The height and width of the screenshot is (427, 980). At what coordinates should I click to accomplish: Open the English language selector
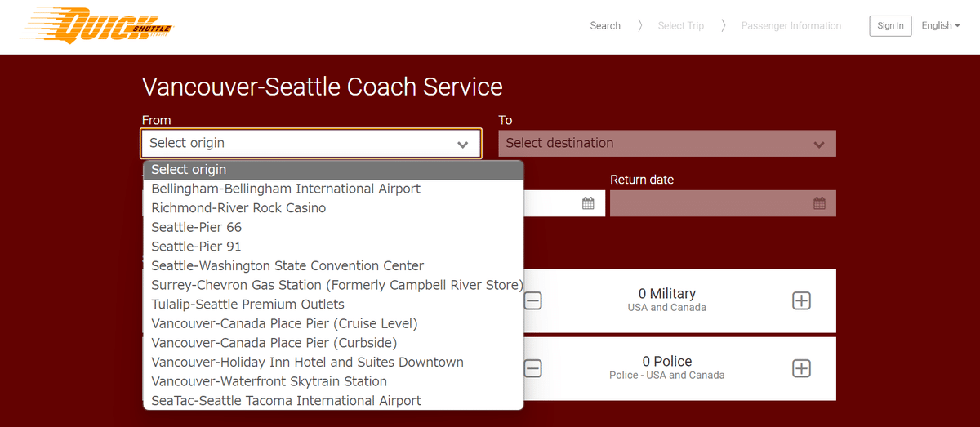(940, 25)
